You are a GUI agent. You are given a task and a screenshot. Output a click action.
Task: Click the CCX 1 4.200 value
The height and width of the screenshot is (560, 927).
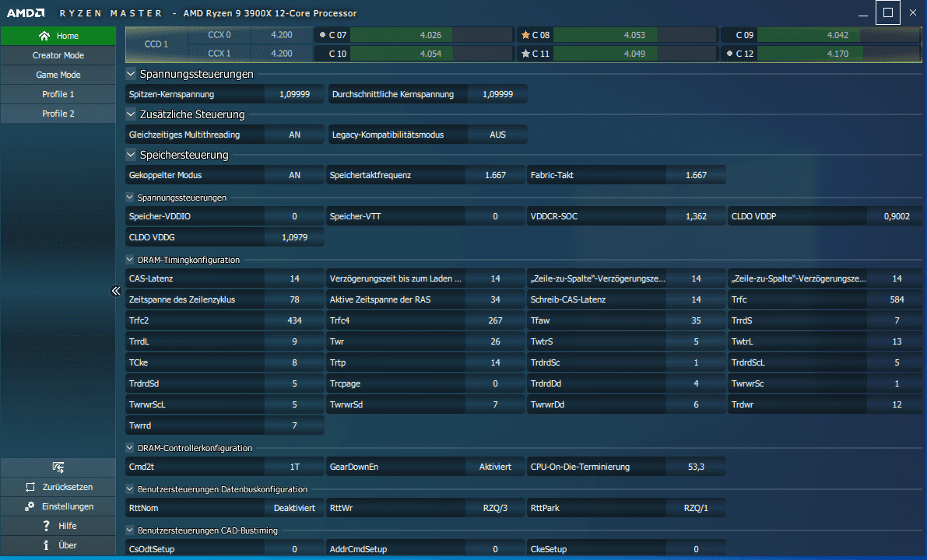282,54
